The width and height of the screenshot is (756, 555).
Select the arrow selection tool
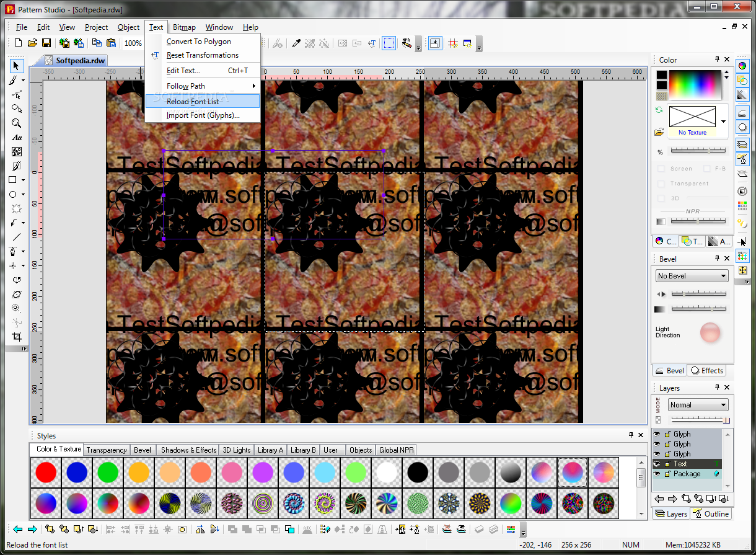[x=17, y=66]
